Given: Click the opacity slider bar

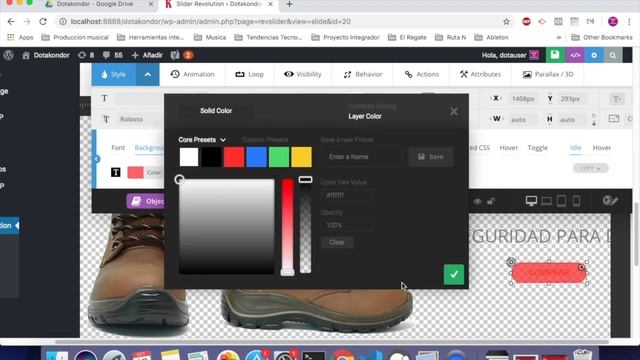Looking at the screenshot, I should [x=305, y=227].
